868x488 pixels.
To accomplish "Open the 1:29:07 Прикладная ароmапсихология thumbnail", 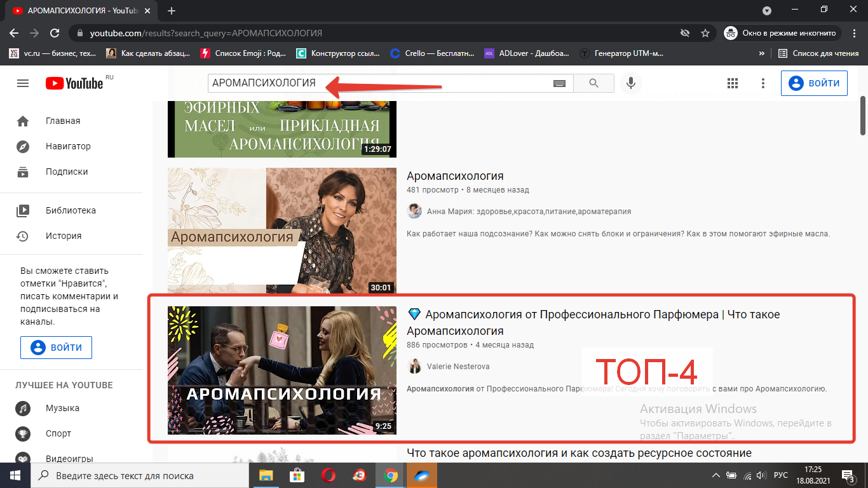I will click(x=281, y=129).
